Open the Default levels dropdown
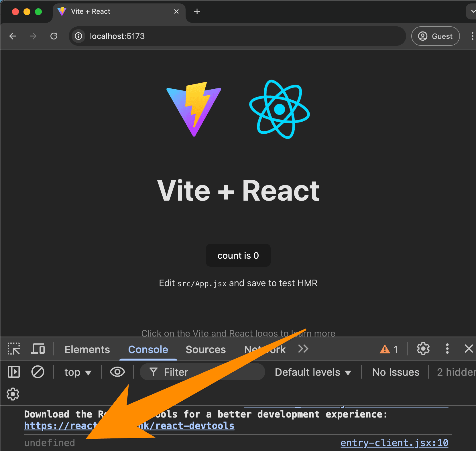Viewport: 476px width, 451px height. 313,372
